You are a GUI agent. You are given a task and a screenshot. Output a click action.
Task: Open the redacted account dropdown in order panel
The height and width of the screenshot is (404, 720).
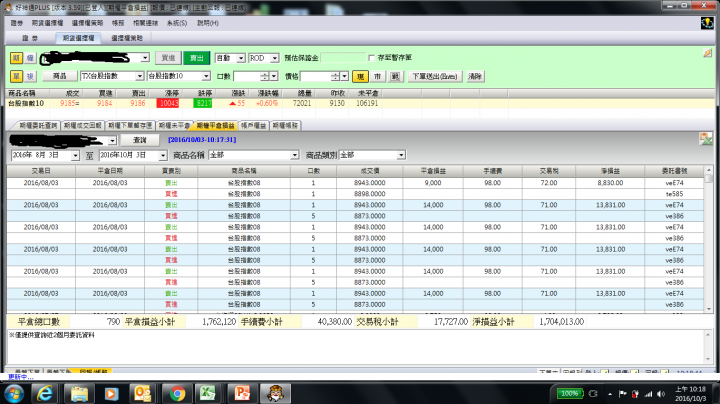pyautogui.click(x=145, y=58)
